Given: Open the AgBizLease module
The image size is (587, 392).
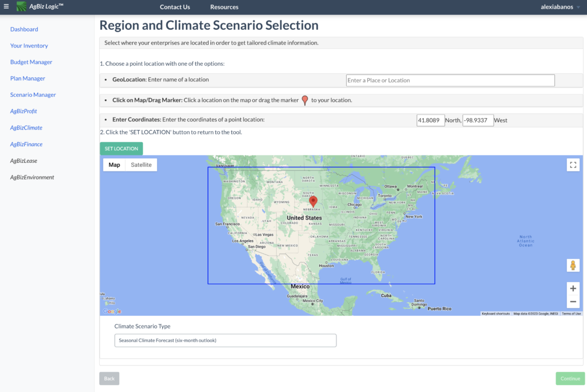Looking at the screenshot, I should point(24,160).
